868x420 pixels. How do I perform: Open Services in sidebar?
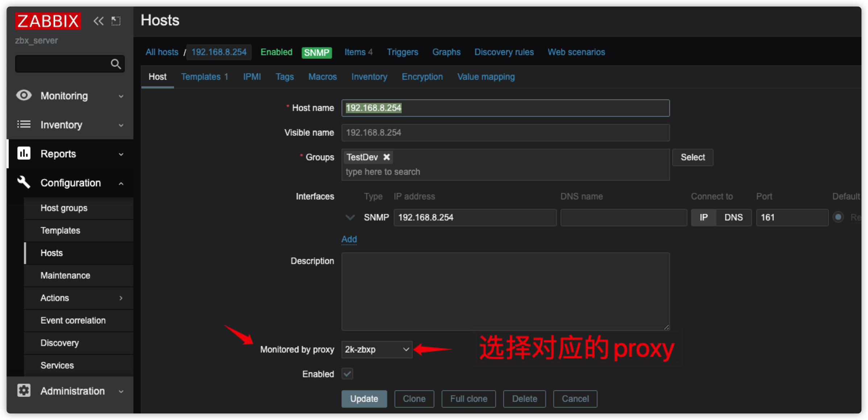coord(79,365)
